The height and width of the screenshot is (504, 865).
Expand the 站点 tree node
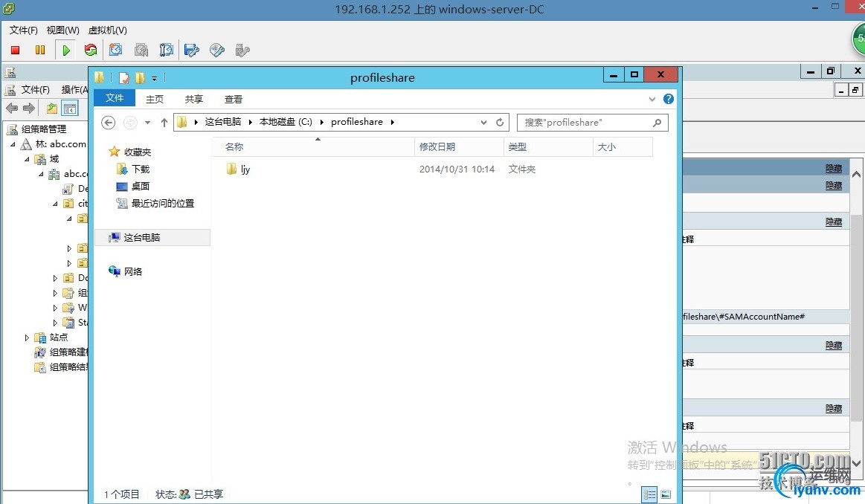[27, 337]
